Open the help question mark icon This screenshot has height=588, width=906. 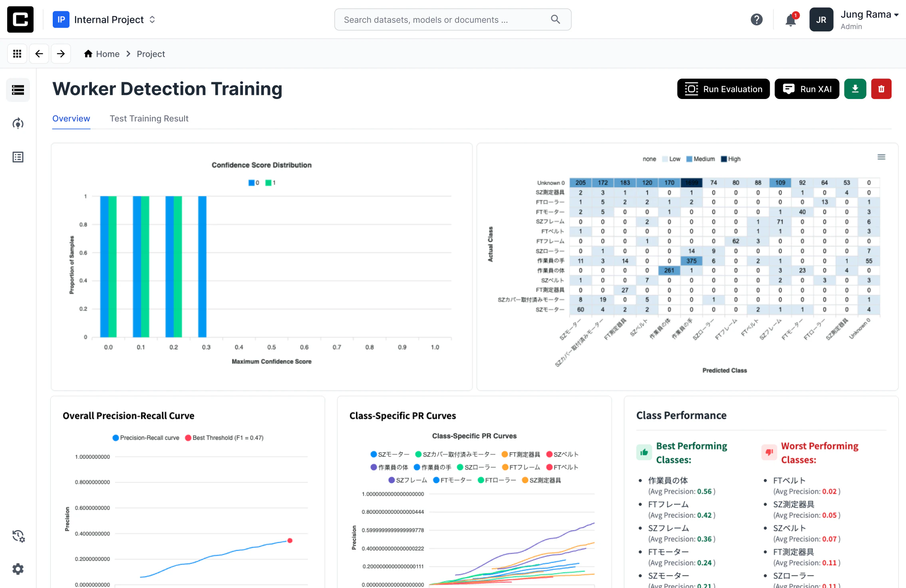click(757, 20)
